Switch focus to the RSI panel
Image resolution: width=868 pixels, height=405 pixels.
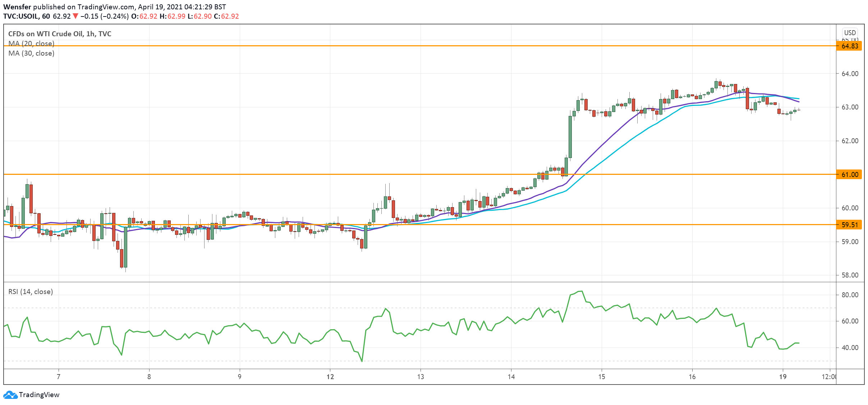431,345
